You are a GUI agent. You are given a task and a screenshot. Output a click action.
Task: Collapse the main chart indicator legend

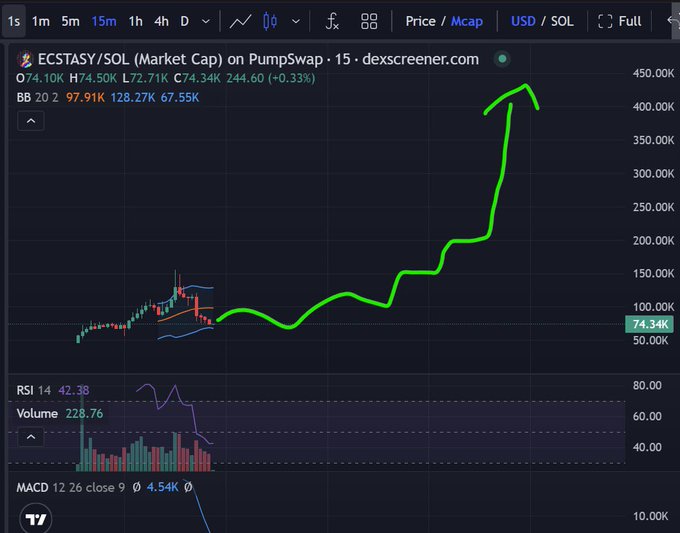tap(31, 121)
